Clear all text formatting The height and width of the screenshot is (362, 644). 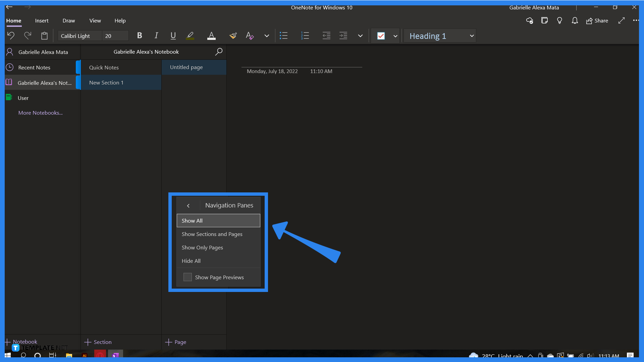249,36
